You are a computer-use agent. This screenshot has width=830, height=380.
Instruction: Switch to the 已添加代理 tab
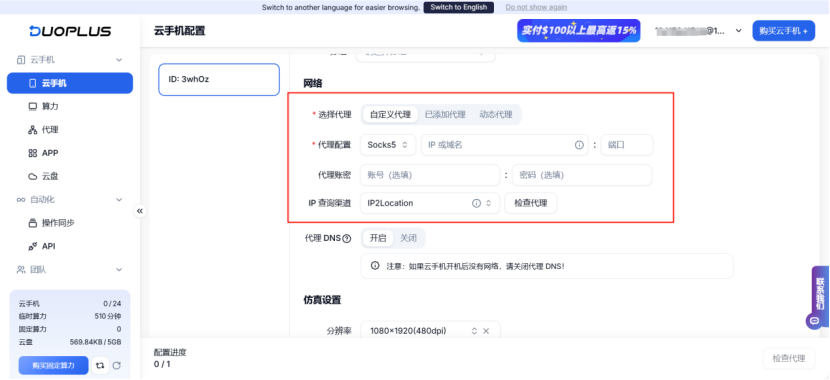point(445,114)
